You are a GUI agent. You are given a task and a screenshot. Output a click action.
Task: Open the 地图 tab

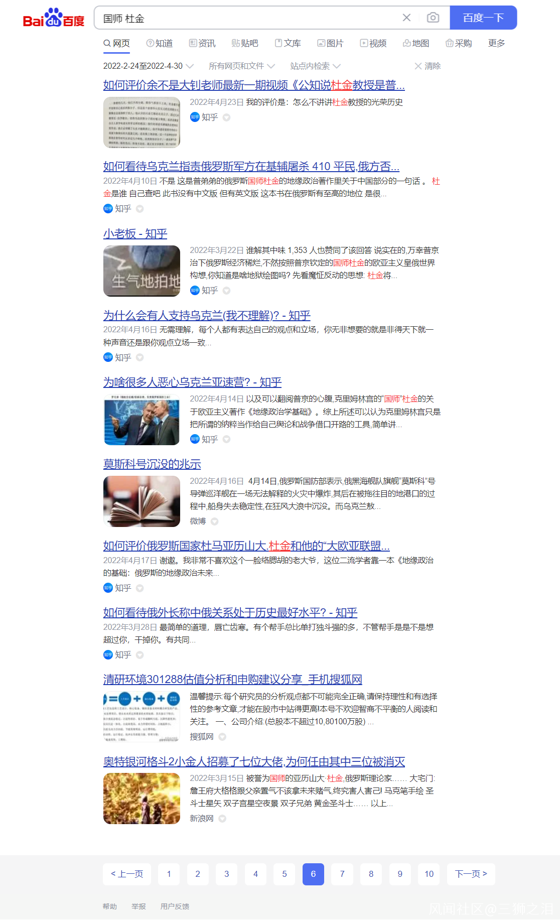[416, 44]
